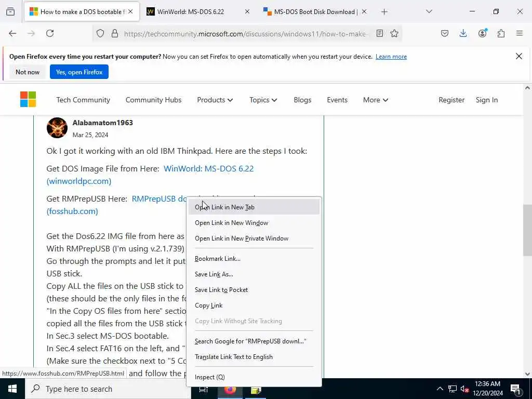This screenshot has height=399, width=532.
Task: Click the (fosshub.com) link text
Action: (x=72, y=211)
